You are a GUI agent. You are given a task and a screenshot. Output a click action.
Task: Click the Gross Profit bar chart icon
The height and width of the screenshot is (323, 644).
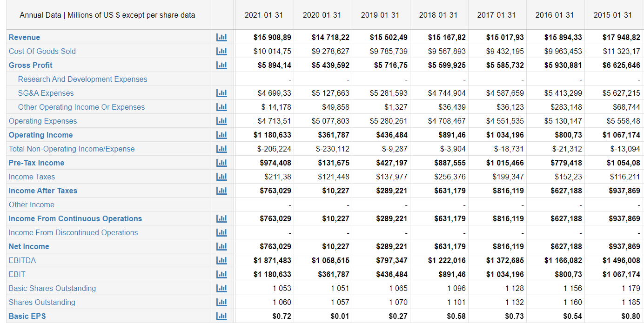222,65
